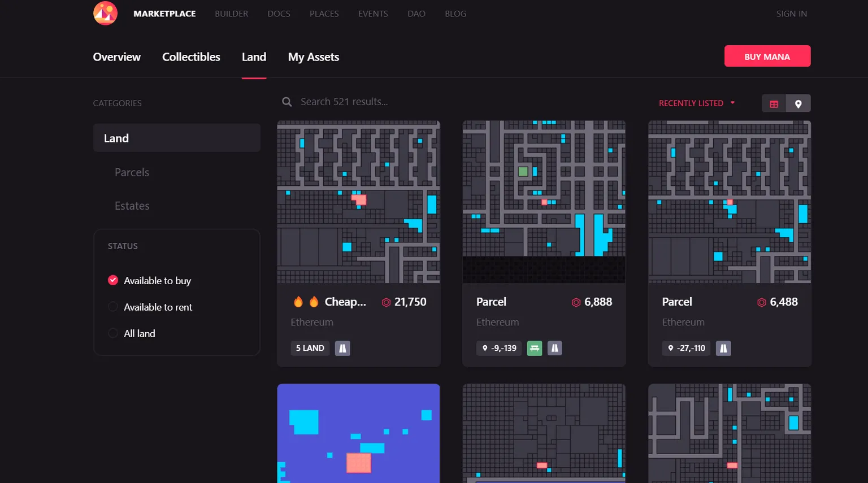
Task: Select Available to buy status
Action: pyautogui.click(x=113, y=281)
